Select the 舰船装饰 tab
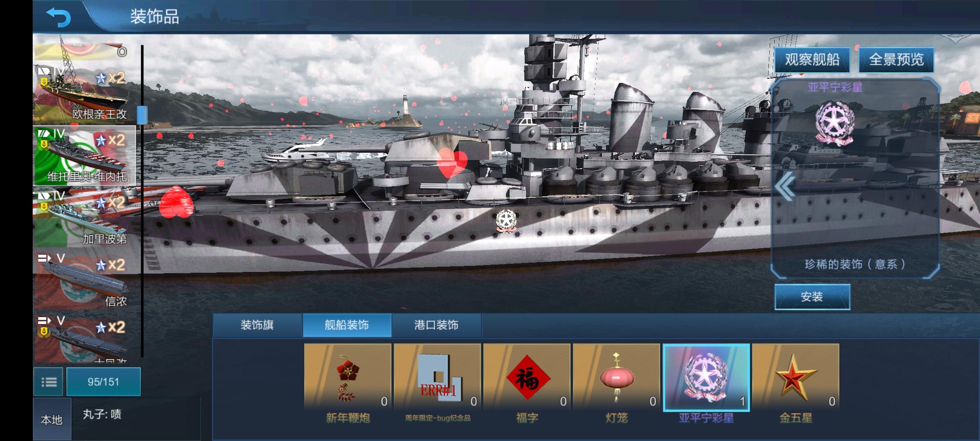Viewport: 980px width, 441px height. 347,325
